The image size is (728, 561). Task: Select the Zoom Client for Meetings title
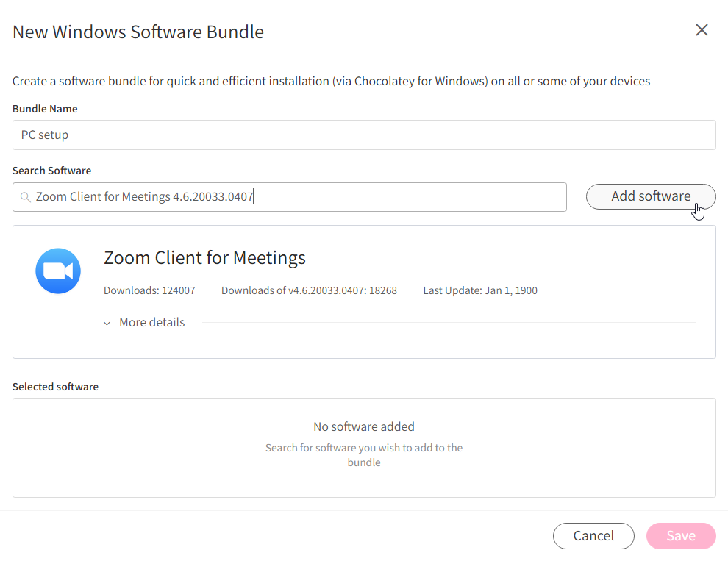click(x=204, y=258)
